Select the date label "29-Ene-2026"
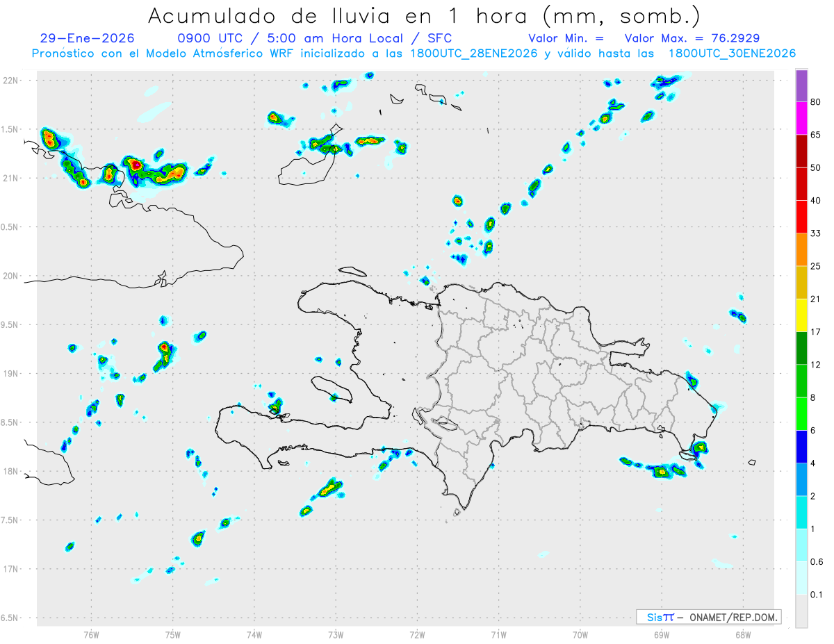Image resolution: width=834 pixels, height=644 pixels. (88, 38)
